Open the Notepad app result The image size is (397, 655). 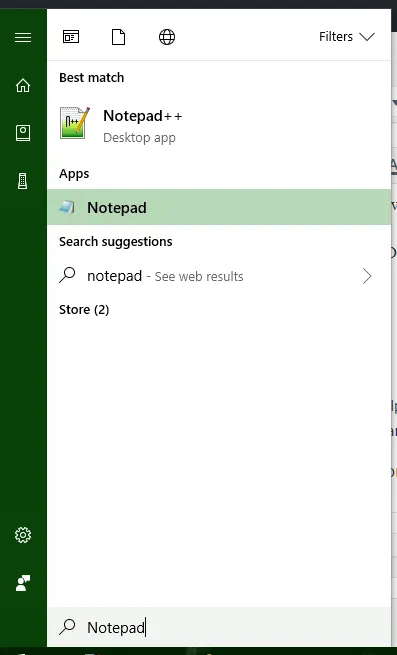tap(219, 207)
